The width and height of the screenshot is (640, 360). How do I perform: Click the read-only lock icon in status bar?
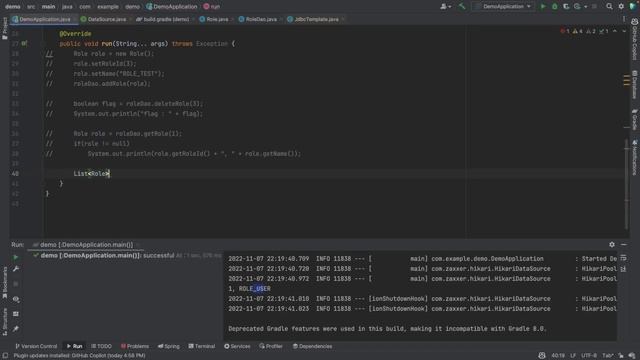click(621, 356)
